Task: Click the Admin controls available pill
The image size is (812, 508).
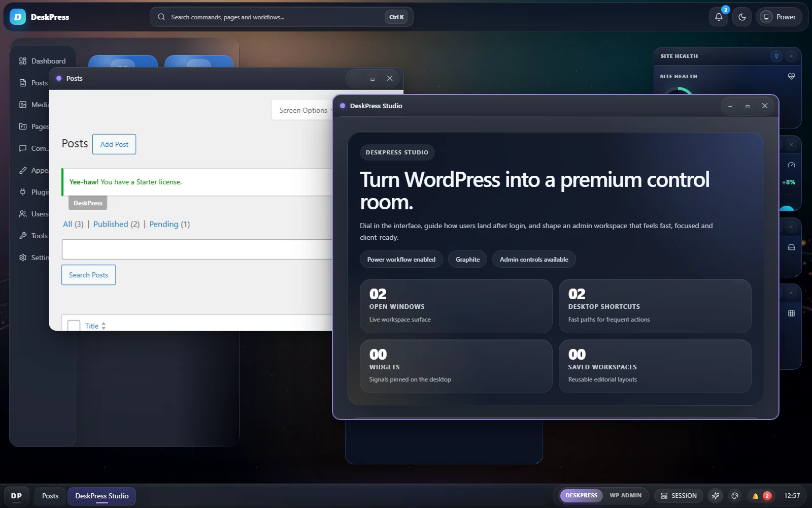Action: coord(534,260)
